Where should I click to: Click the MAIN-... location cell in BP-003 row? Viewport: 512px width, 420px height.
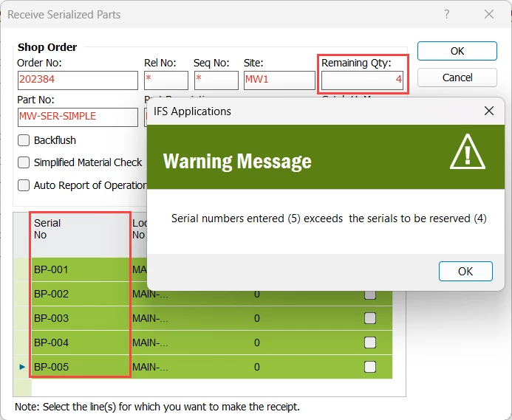[150, 318]
